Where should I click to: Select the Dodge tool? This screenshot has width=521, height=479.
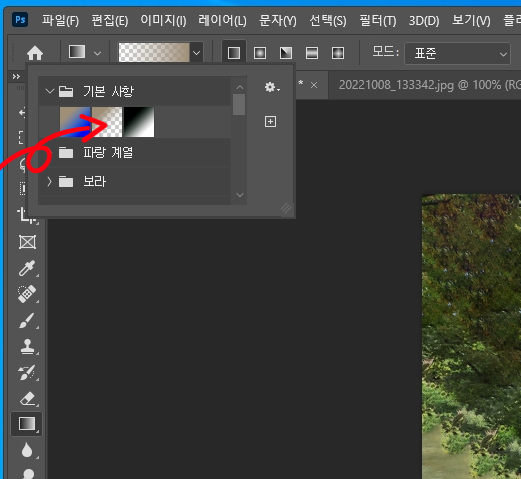point(28,473)
